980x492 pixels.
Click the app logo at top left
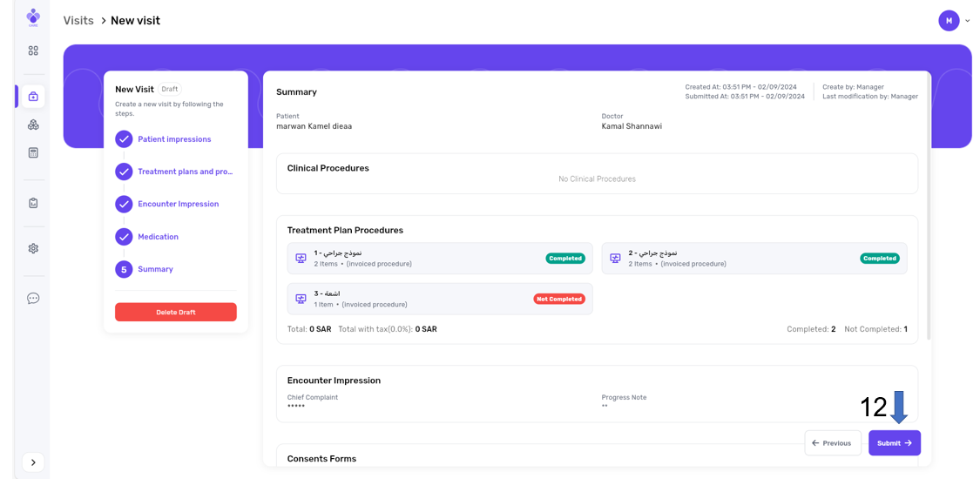(x=33, y=17)
